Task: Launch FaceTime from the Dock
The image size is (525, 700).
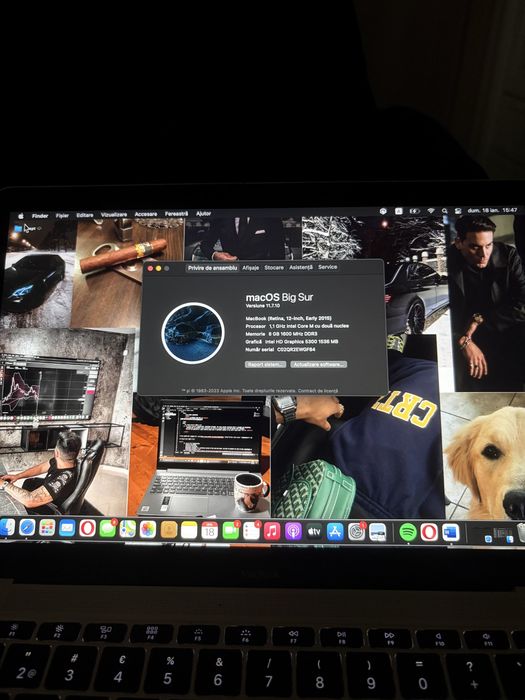Action: (230, 531)
